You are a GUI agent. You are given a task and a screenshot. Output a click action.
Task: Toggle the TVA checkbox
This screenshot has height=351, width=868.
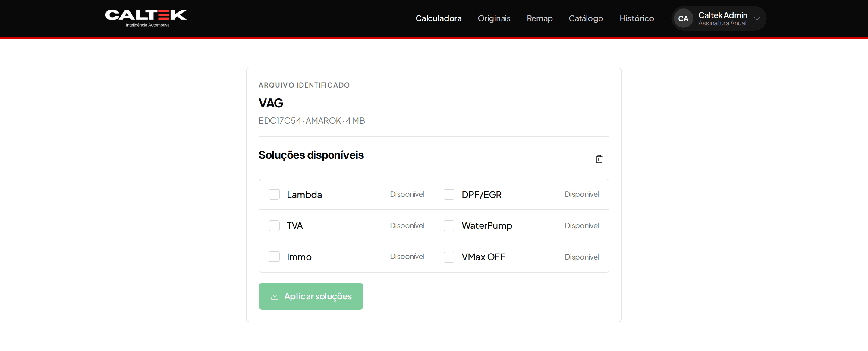[274, 225]
